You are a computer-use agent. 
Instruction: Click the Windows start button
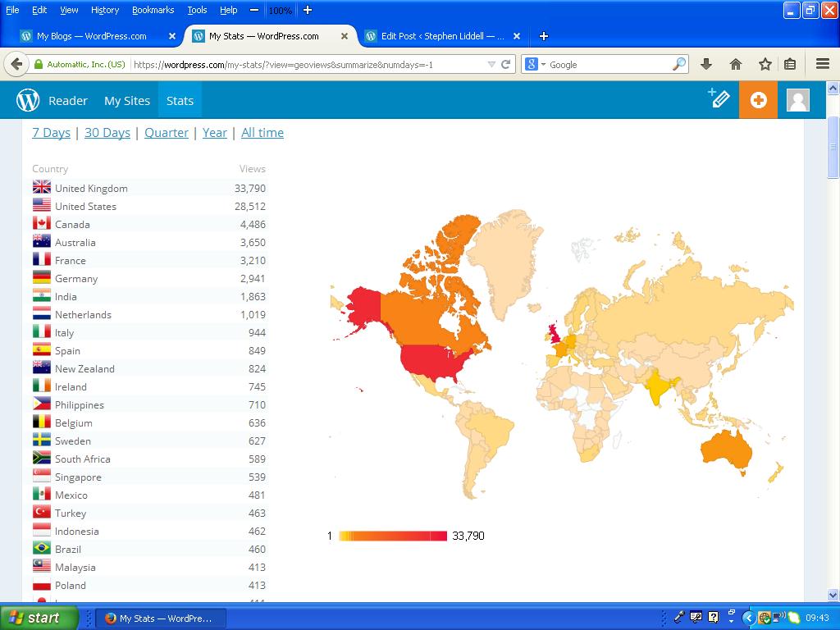point(39,618)
